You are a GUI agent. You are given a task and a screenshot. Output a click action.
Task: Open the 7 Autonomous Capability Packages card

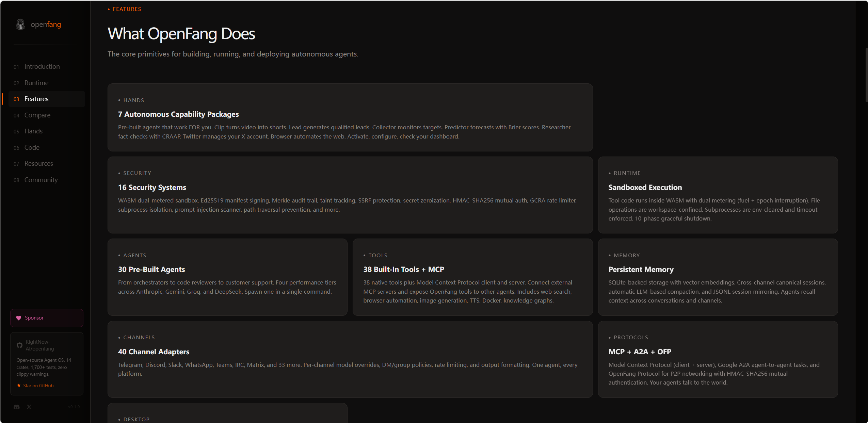click(x=350, y=117)
